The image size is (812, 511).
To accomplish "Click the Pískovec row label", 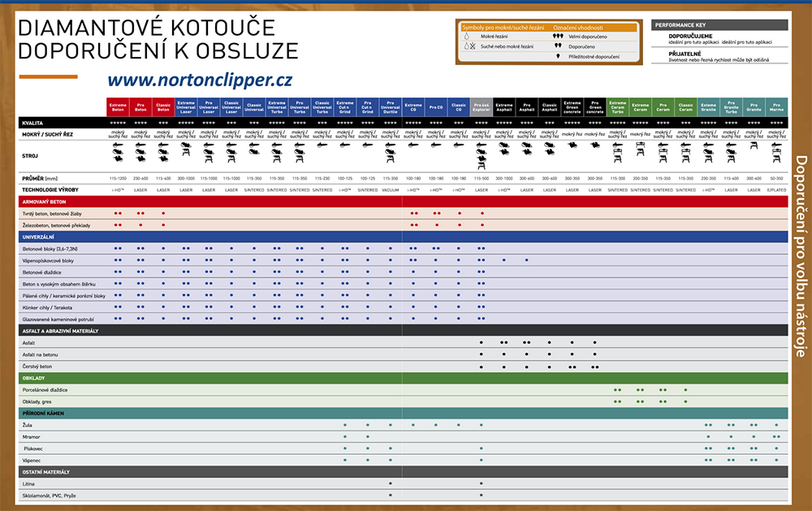I will pyautogui.click(x=33, y=448).
